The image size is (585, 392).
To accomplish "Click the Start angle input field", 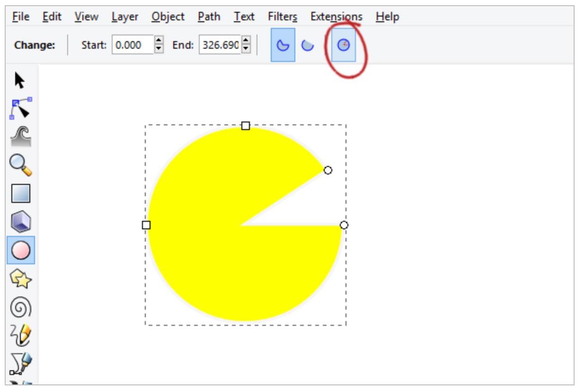I will pos(133,45).
